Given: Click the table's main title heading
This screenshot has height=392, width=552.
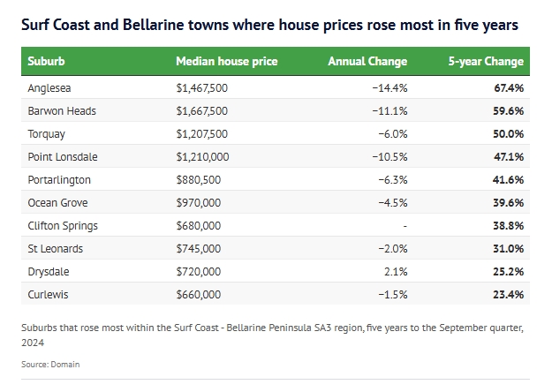Looking at the screenshot, I should click(268, 25).
